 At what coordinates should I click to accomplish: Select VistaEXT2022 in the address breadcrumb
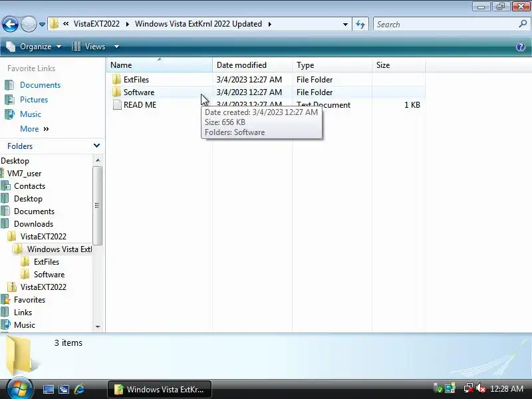[x=96, y=24]
